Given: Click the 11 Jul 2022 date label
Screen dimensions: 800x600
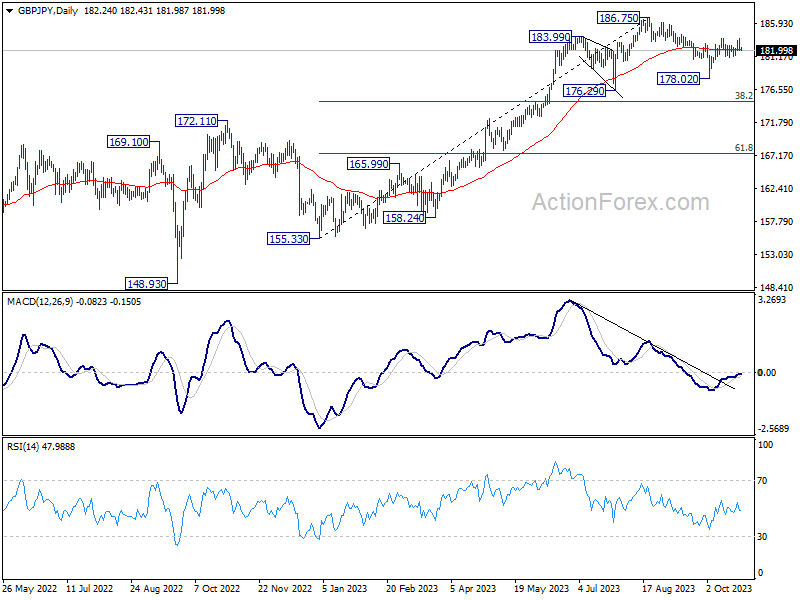Looking at the screenshot, I should tap(89, 588).
